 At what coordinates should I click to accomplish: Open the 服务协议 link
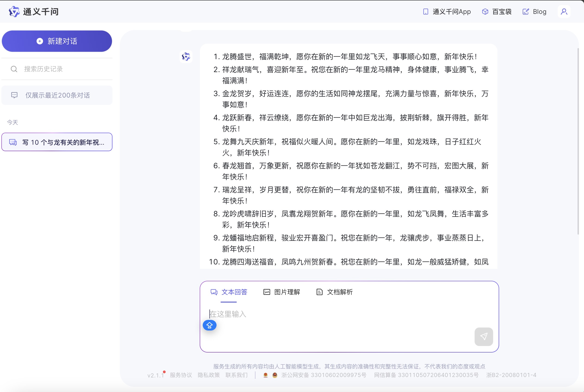tap(181, 375)
